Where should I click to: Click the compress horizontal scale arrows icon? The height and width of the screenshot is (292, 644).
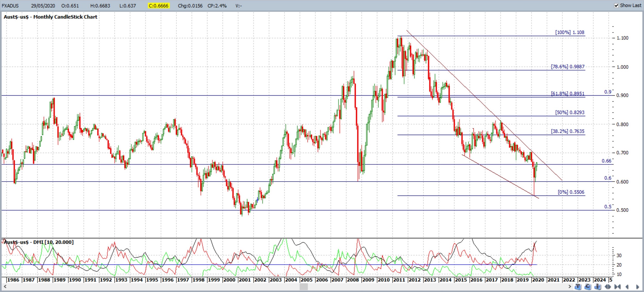click(x=617, y=287)
